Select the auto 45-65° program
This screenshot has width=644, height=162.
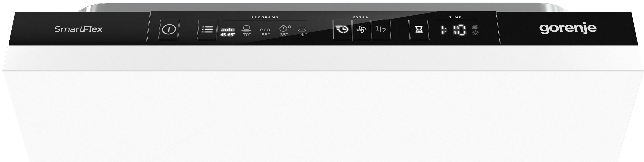click(228, 32)
